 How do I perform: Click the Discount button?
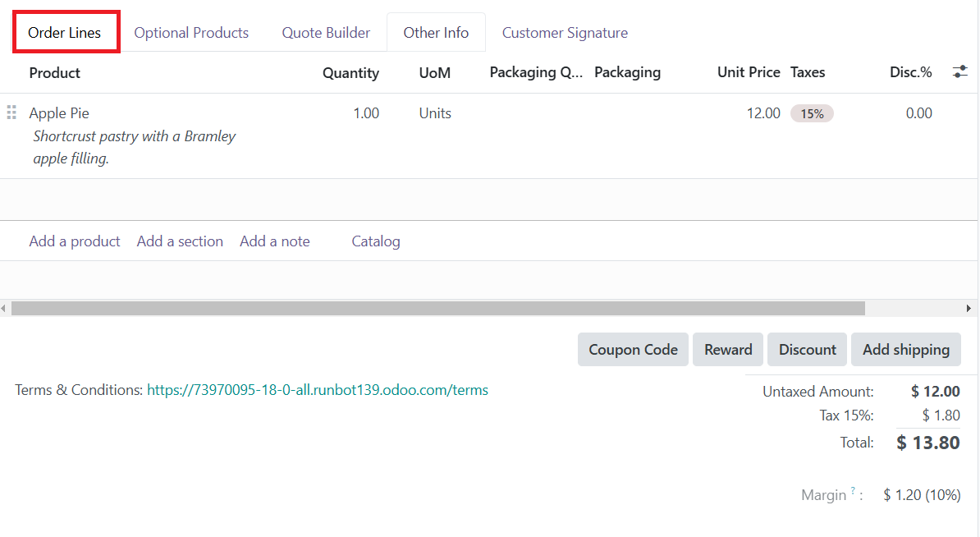tap(807, 350)
